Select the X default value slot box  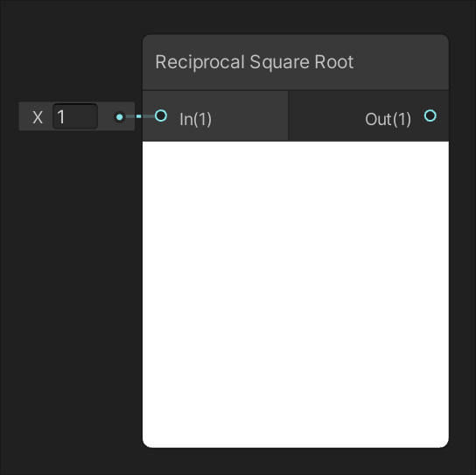(76, 116)
